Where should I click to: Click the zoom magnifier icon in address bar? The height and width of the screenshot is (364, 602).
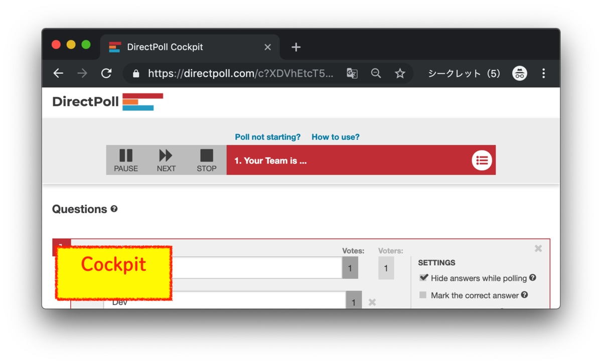(376, 74)
